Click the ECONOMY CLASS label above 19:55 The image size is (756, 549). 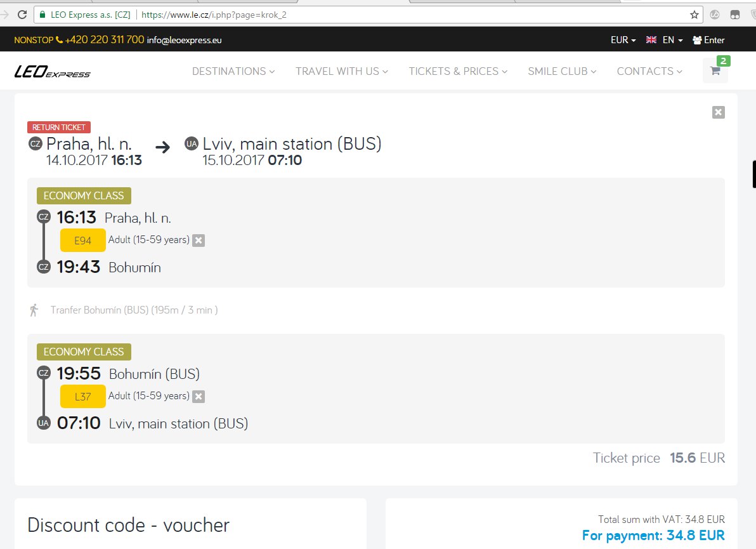[x=84, y=352]
